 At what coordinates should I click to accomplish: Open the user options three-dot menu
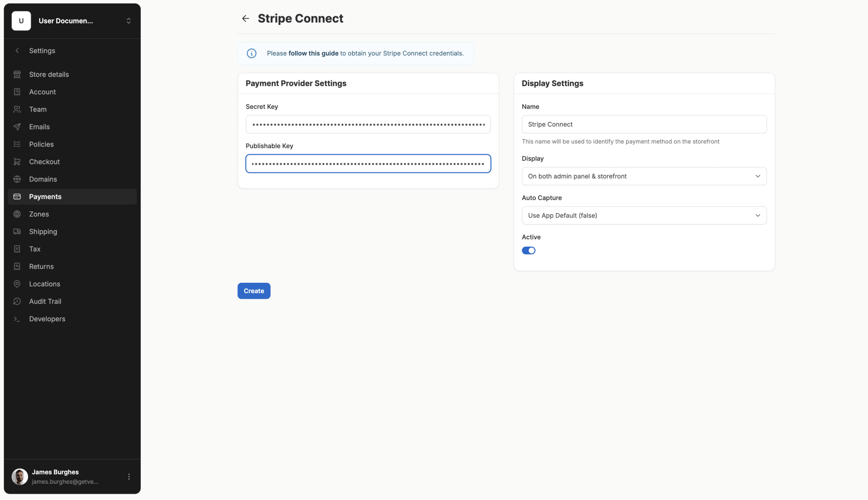pyautogui.click(x=129, y=477)
